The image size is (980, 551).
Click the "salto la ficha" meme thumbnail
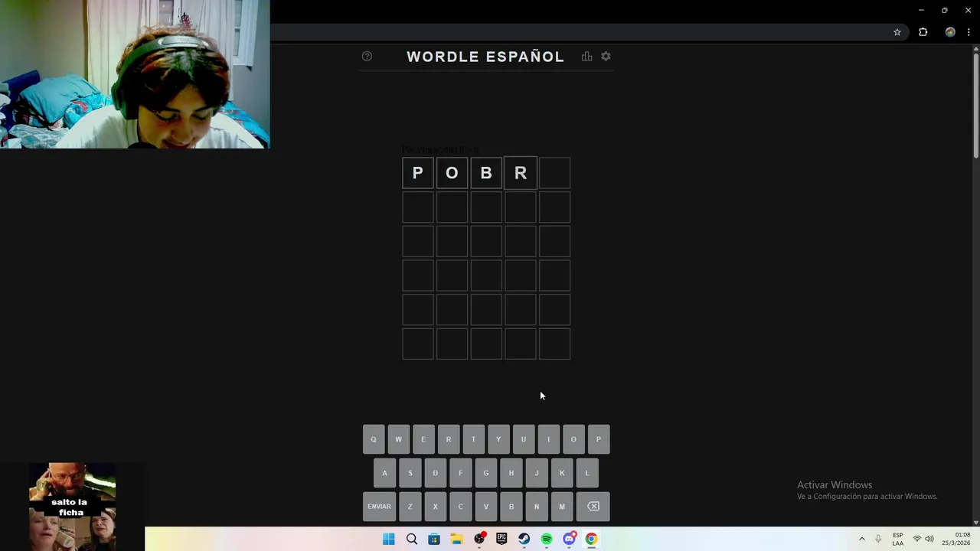tap(73, 506)
